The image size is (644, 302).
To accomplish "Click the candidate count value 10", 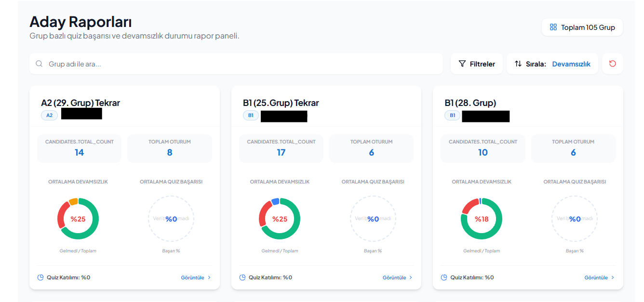I will coord(483,152).
